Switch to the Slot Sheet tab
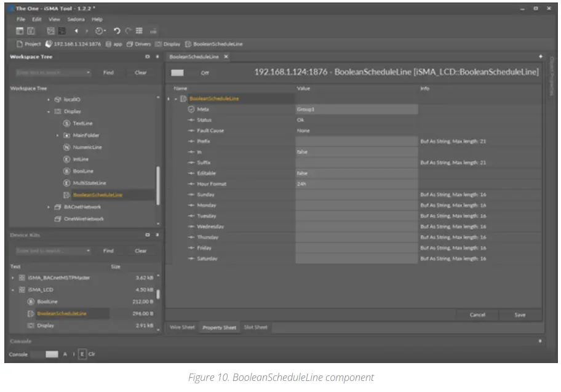This screenshot has height=392, width=561. pos(255,327)
